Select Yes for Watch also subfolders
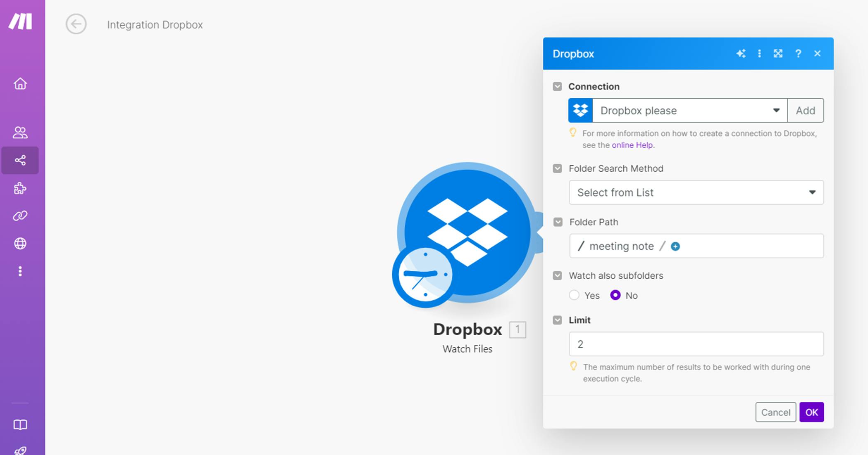868x455 pixels. [x=574, y=295]
